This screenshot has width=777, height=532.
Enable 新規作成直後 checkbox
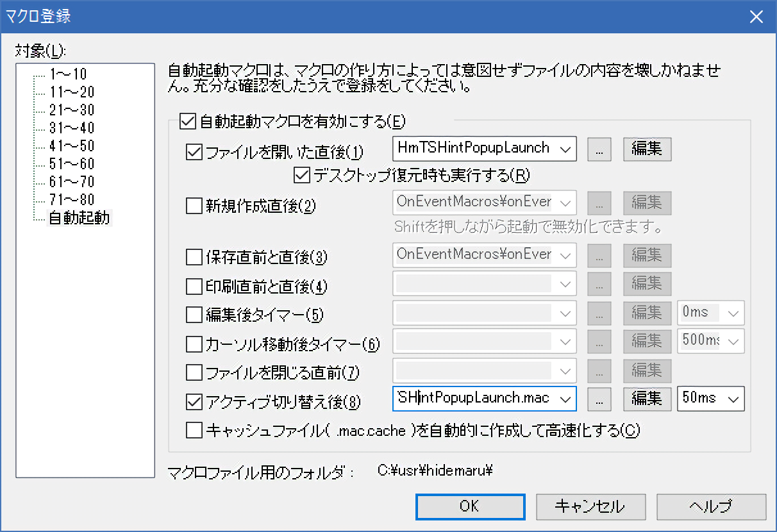pos(193,206)
